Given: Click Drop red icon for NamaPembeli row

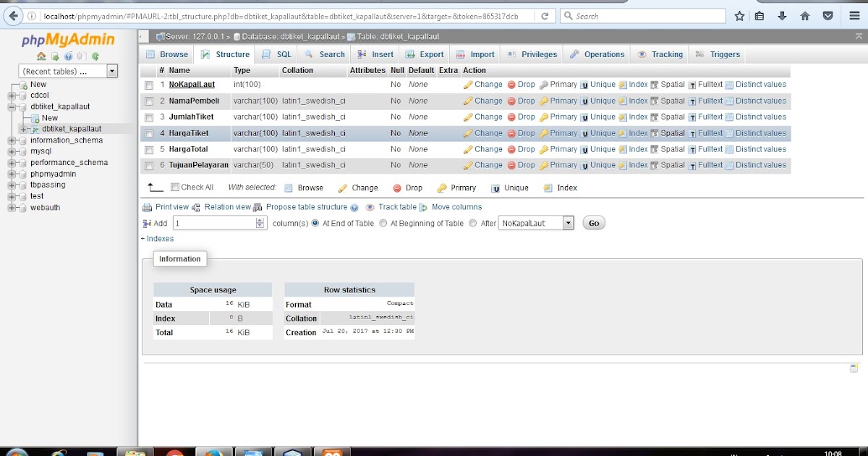Looking at the screenshot, I should coord(511,101).
